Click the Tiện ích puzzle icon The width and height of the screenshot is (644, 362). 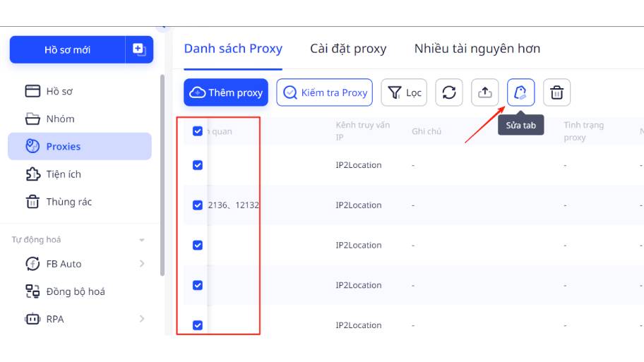click(x=33, y=174)
